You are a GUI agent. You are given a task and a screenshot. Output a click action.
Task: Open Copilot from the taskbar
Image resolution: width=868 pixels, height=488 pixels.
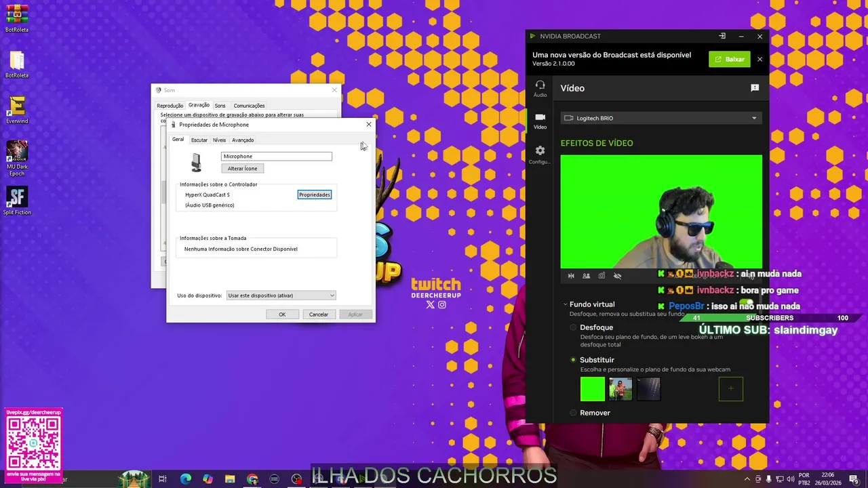click(x=208, y=479)
